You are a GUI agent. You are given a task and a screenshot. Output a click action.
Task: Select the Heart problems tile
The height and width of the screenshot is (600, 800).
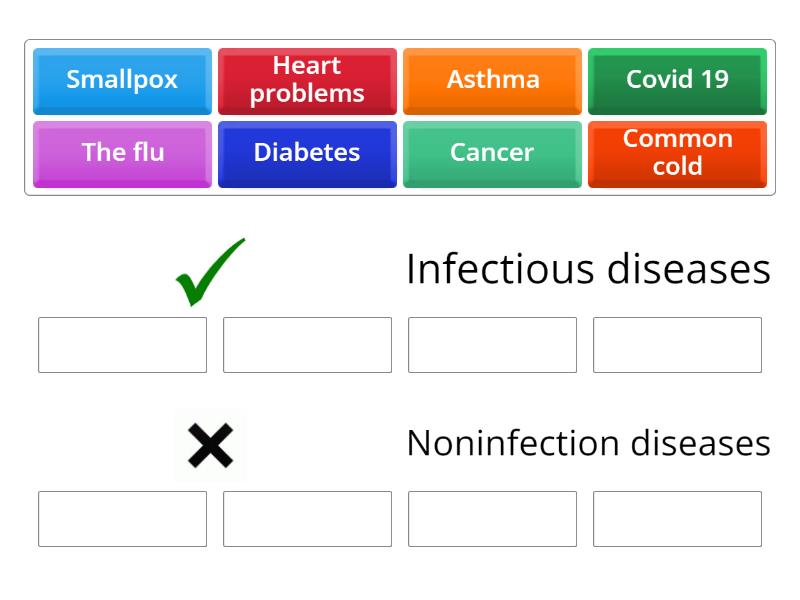[x=307, y=81]
